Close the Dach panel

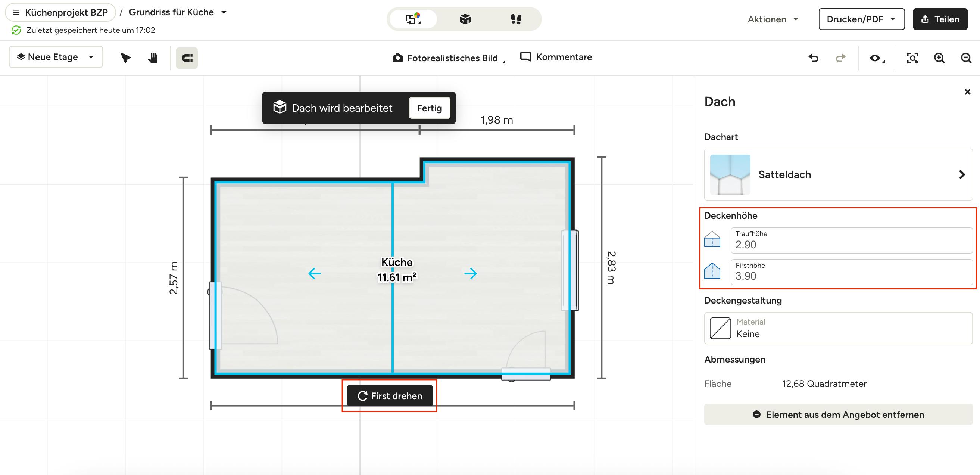click(x=967, y=92)
